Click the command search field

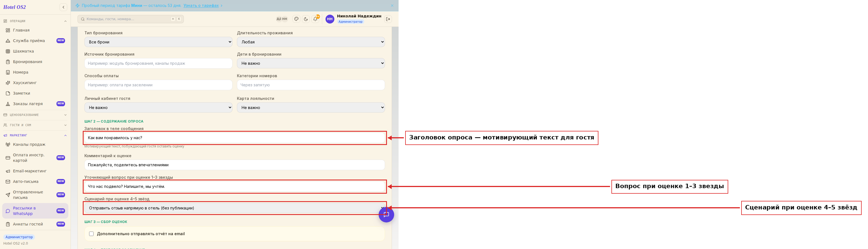[x=131, y=19]
